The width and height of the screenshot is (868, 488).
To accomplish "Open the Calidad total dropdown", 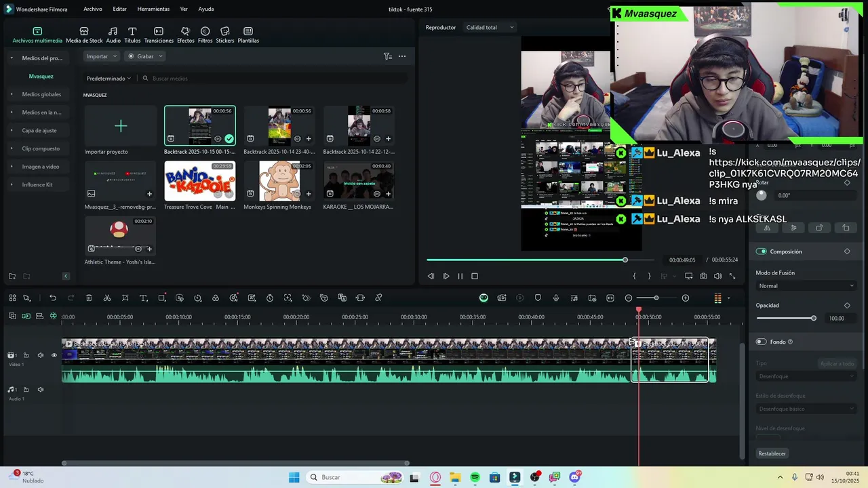I will (490, 28).
